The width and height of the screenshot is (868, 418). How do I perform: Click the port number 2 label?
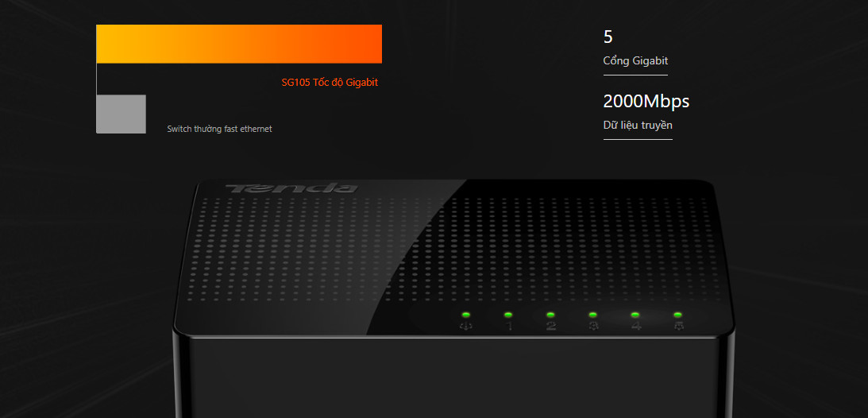click(551, 326)
